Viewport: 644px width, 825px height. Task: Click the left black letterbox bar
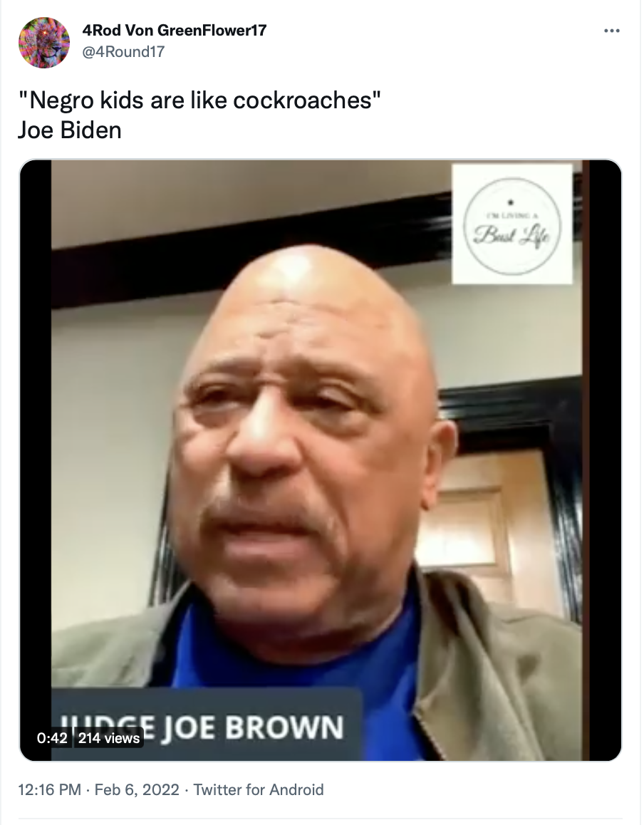[x=36, y=460]
